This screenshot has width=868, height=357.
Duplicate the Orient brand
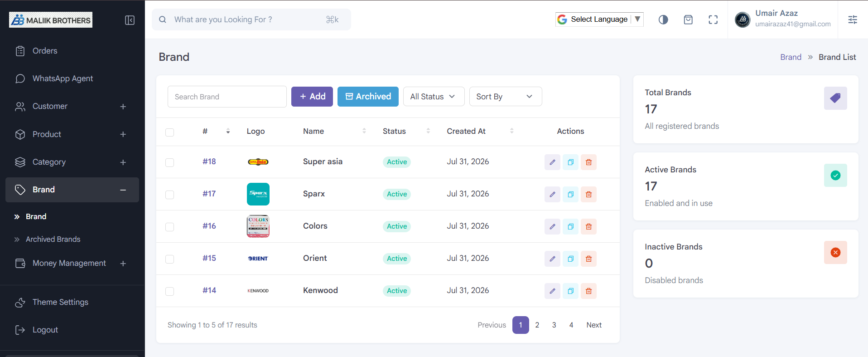pyautogui.click(x=570, y=259)
